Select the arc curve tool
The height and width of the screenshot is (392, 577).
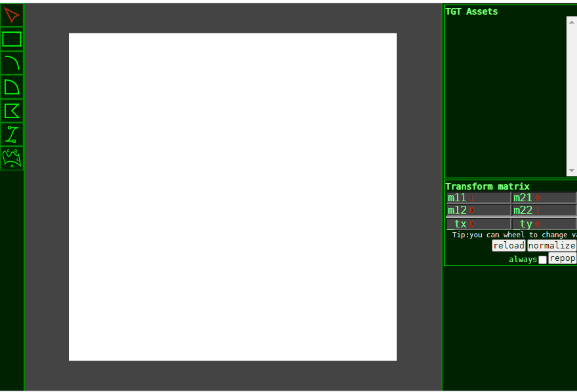pos(12,63)
